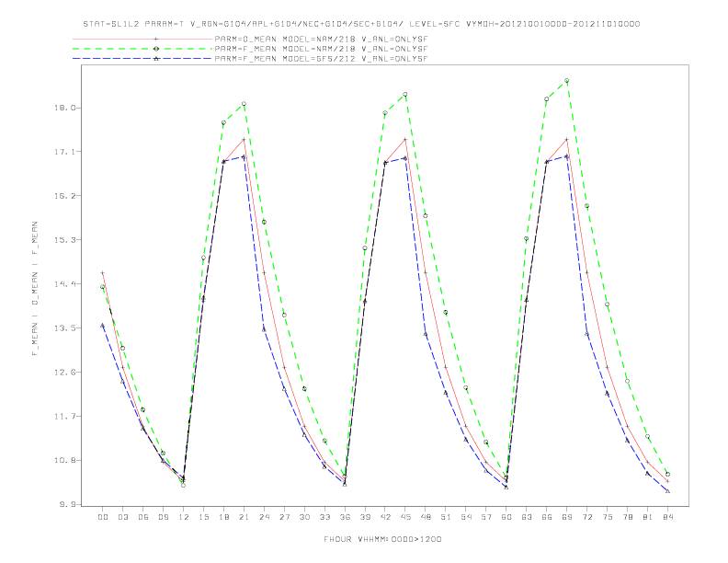Click the x-axis hour label 60
This screenshot has height=563, width=728.
[x=506, y=517]
